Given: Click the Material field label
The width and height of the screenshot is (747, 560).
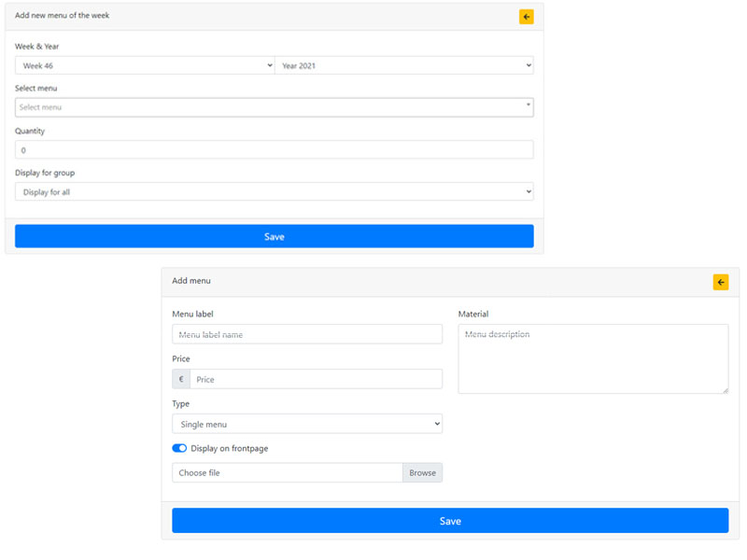Looking at the screenshot, I should tap(473, 313).
